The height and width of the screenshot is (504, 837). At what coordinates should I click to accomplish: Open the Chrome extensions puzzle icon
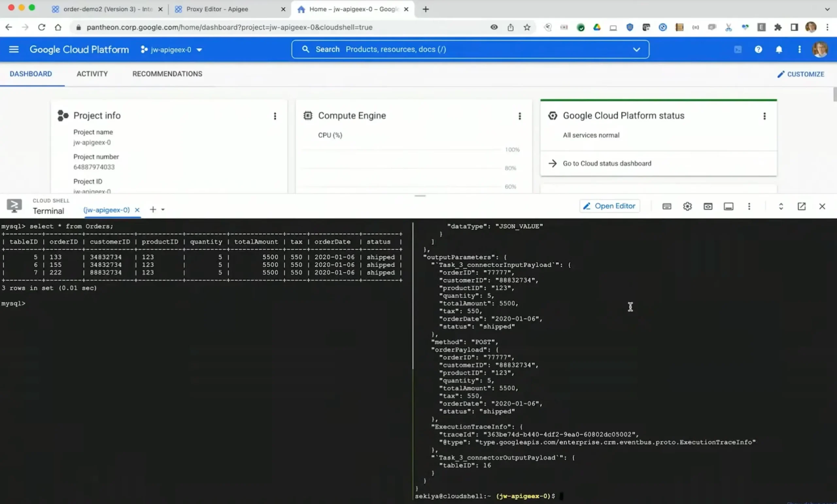point(778,27)
